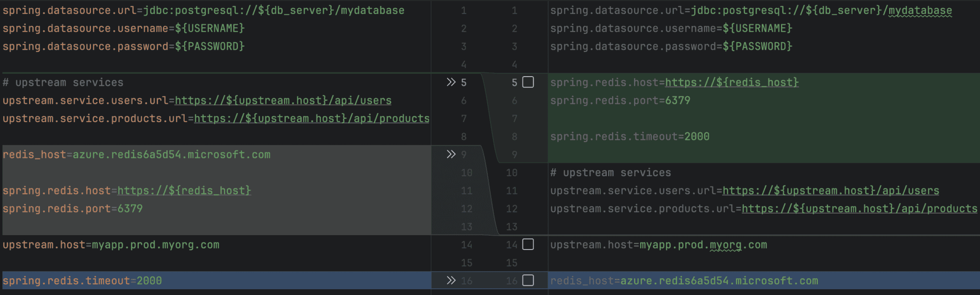The height and width of the screenshot is (295, 980).
Task: Apply the '# upstream services' change with its chevron arrow
Action: [x=451, y=82]
